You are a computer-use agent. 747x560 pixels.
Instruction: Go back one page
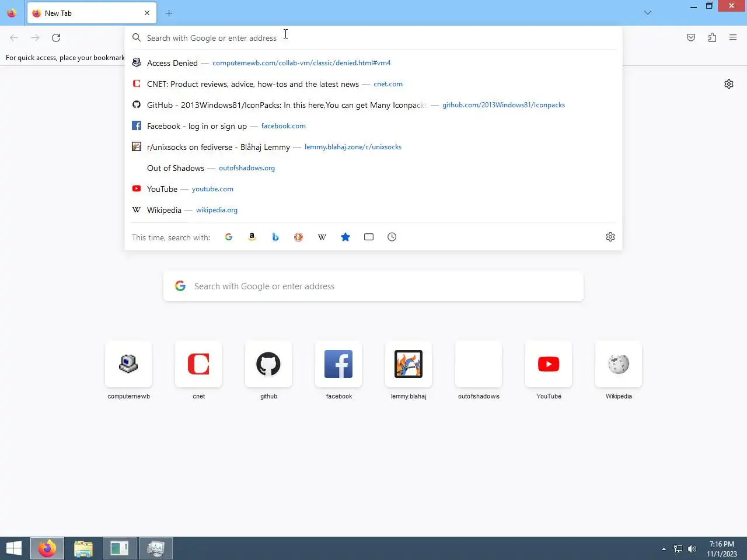(14, 37)
